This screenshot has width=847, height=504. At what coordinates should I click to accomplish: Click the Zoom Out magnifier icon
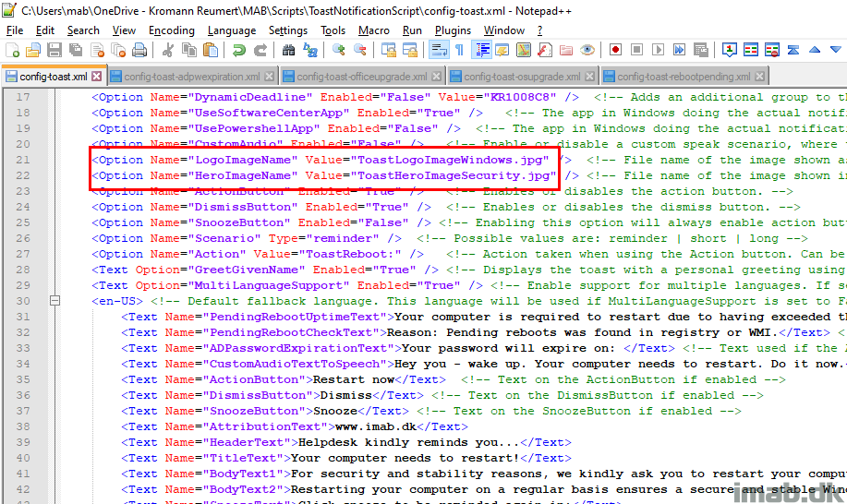pos(359,50)
